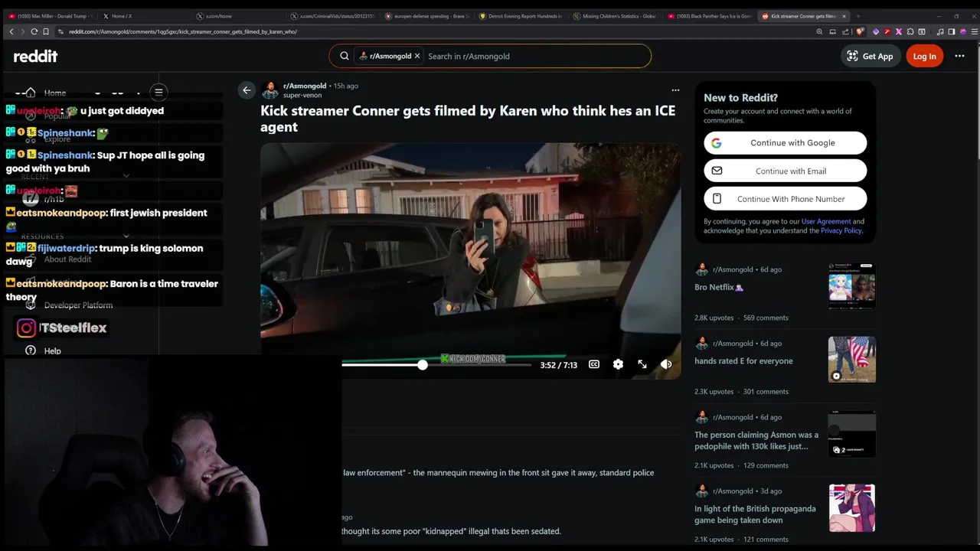Click the '3:52 / 7:13' video time
980x551 pixels.
click(558, 365)
